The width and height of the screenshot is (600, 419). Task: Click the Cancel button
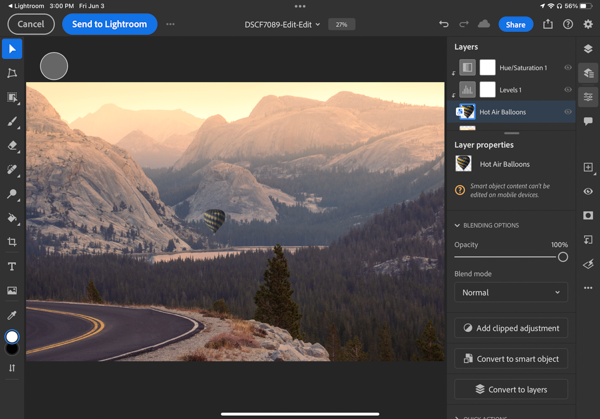coord(31,24)
